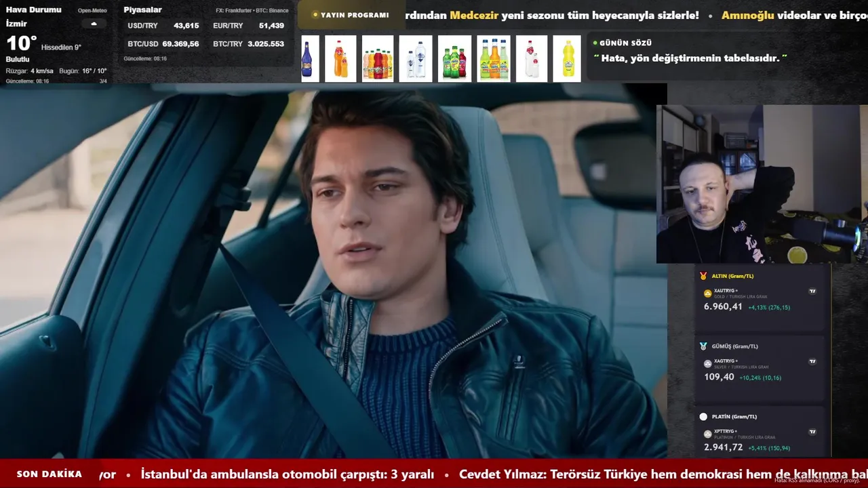Click the XAGTRYG silver symbol icon

(708, 364)
